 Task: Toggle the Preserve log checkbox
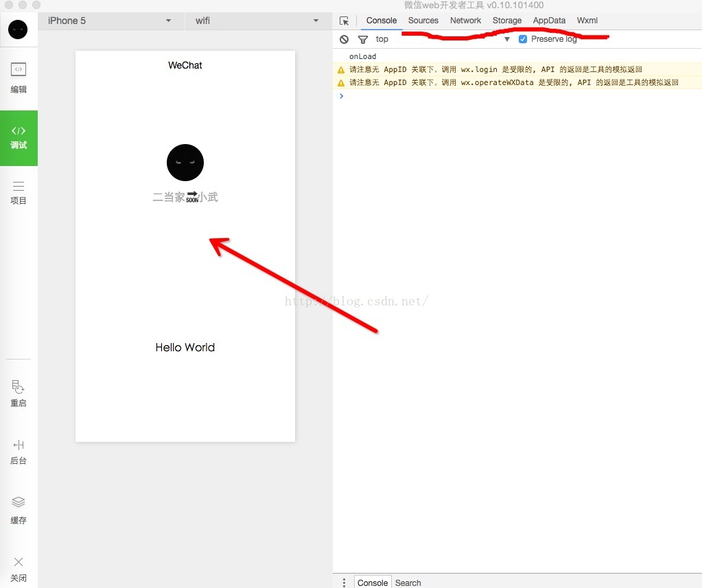click(523, 39)
